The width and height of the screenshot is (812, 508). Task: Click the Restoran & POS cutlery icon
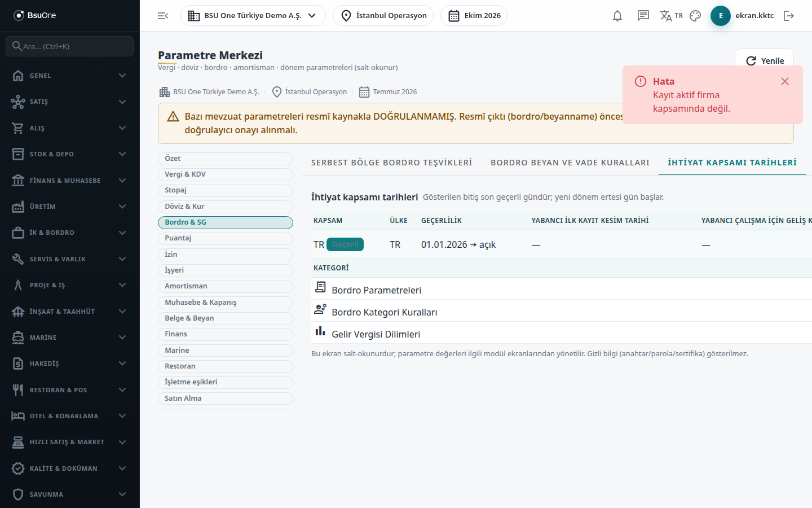(x=18, y=390)
